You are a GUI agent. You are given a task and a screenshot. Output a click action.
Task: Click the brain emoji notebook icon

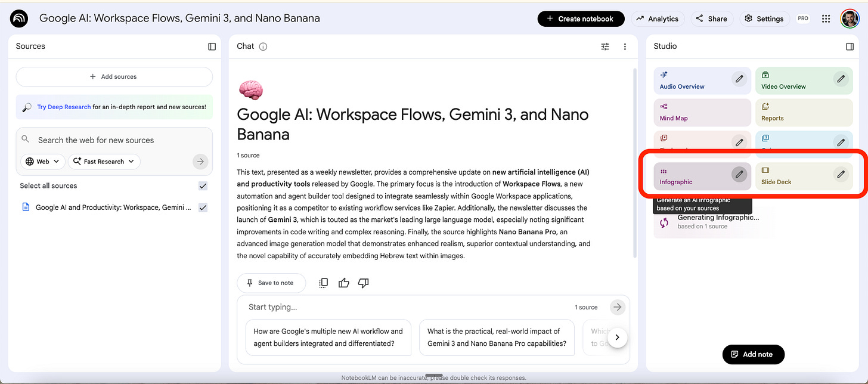click(250, 89)
